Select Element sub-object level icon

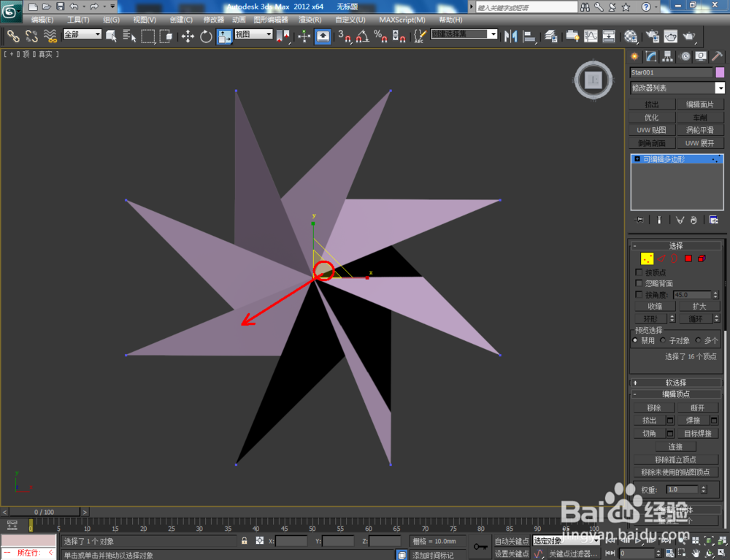(702, 258)
